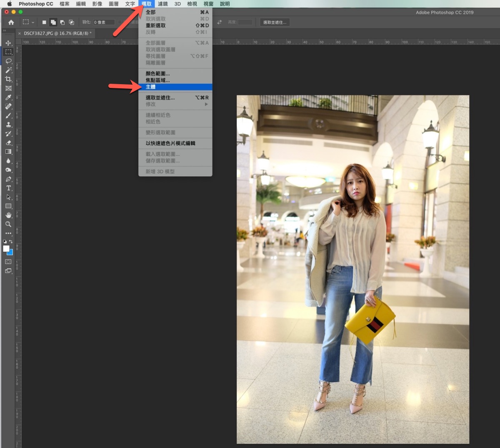Screen dimensions: 500x448
Task: Open the 濾鏡 (Filter) menu
Action: tap(162, 4)
